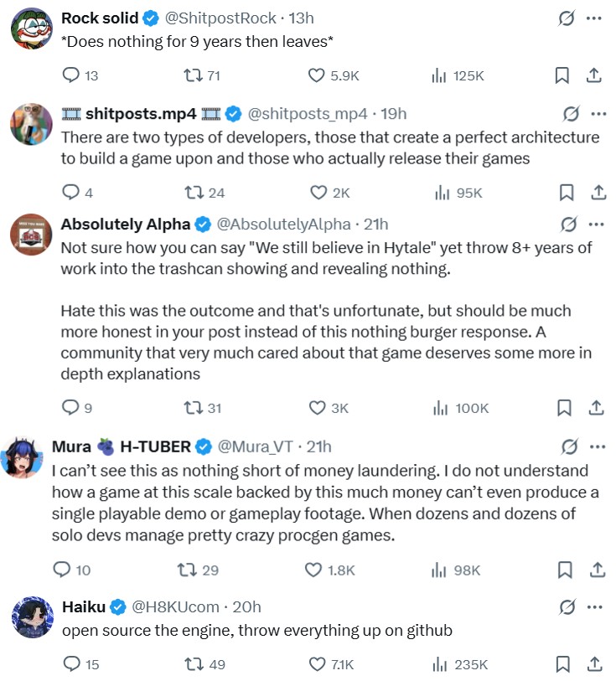Like Absolutely Alpha's tweet
The image size is (616, 681).
pyautogui.click(x=318, y=408)
